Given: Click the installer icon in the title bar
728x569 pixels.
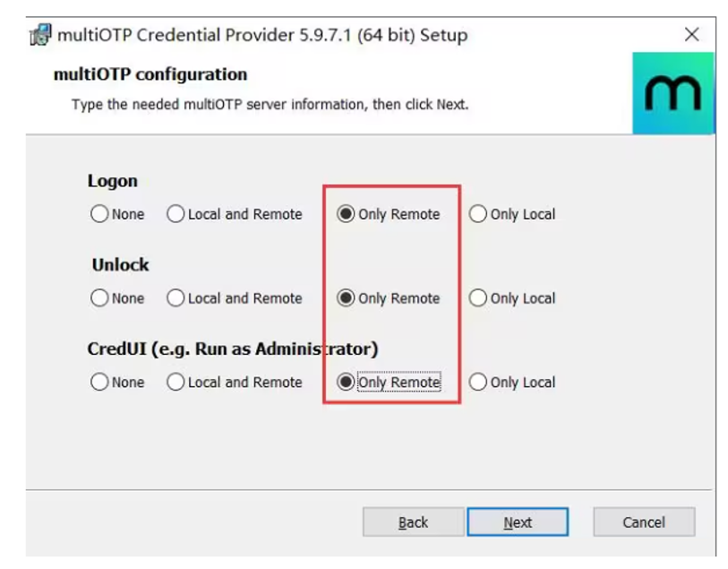Looking at the screenshot, I should click(x=40, y=36).
